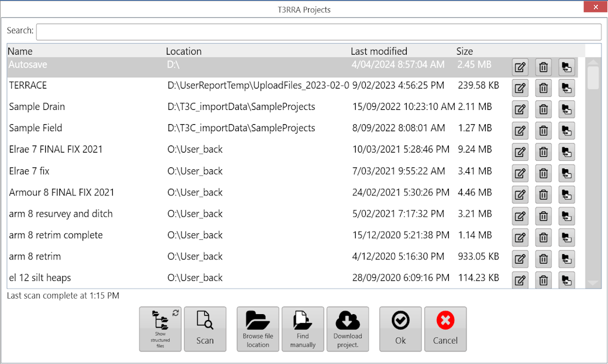This screenshot has height=364, width=608.
Task: Delete the Sample Field project
Action: 543,131
